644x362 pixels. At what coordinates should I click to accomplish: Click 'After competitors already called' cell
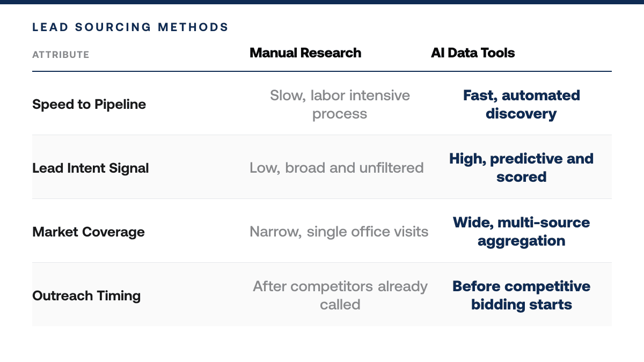click(x=340, y=295)
